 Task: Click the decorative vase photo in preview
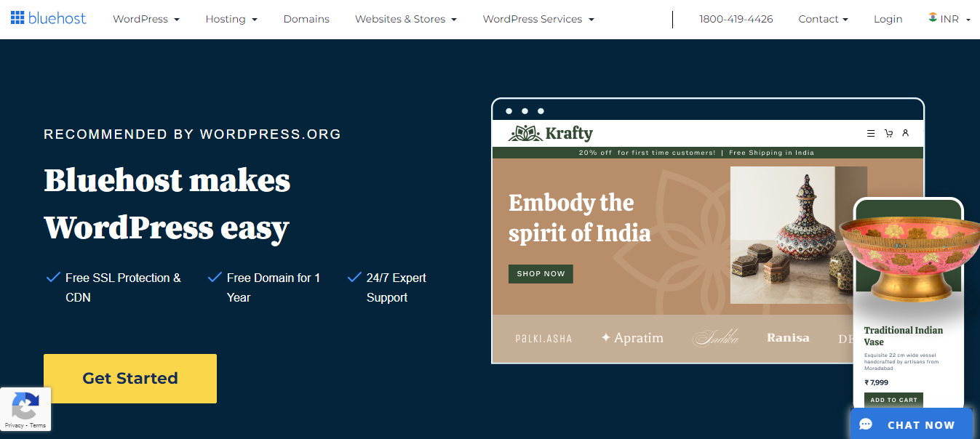pyautogui.click(x=798, y=235)
